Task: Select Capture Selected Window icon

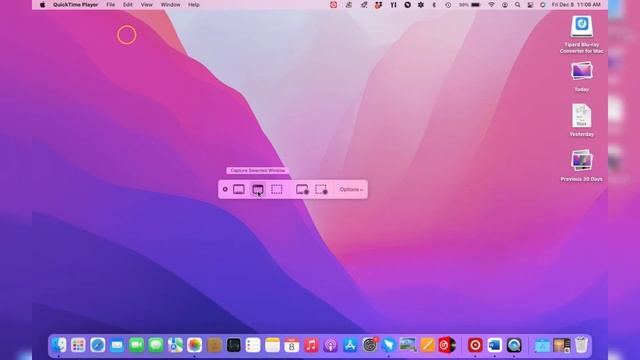Action: pos(258,189)
